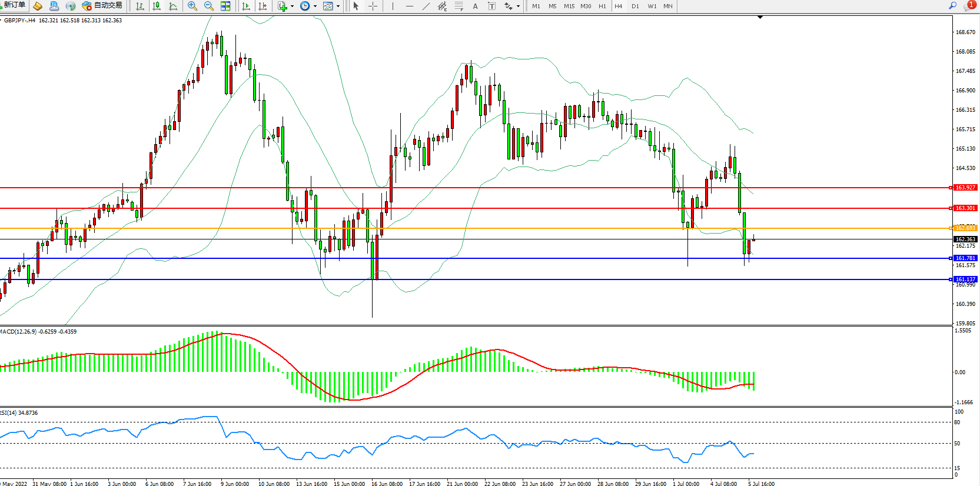Click the New Order (新订单) button

[14, 5]
